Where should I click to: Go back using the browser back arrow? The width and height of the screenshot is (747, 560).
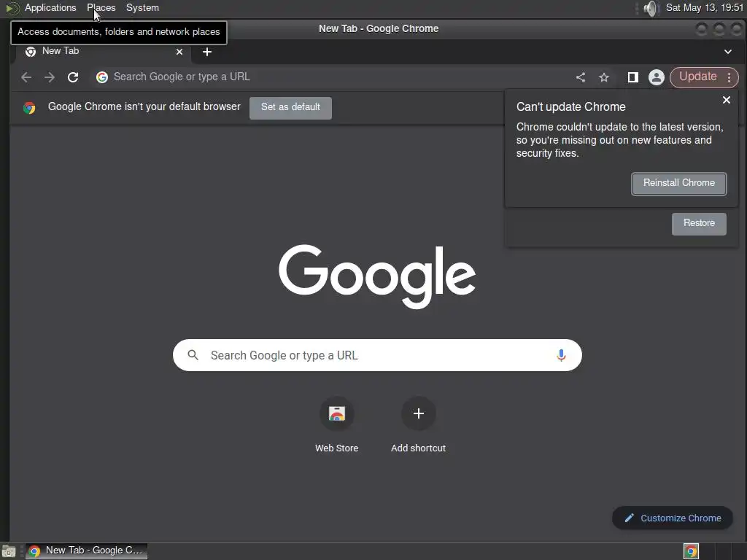pyautogui.click(x=26, y=77)
